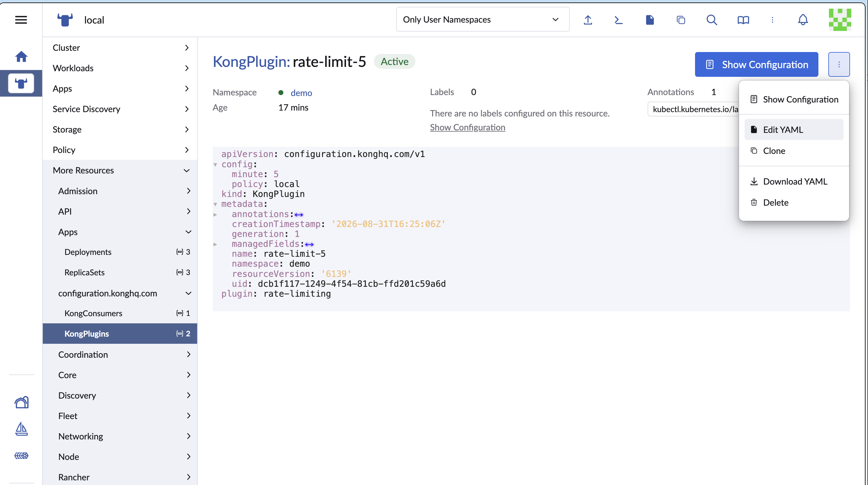Screen dimensions: 868x485
Task: Collapse the metadata block in YAML
Action: tap(215, 204)
